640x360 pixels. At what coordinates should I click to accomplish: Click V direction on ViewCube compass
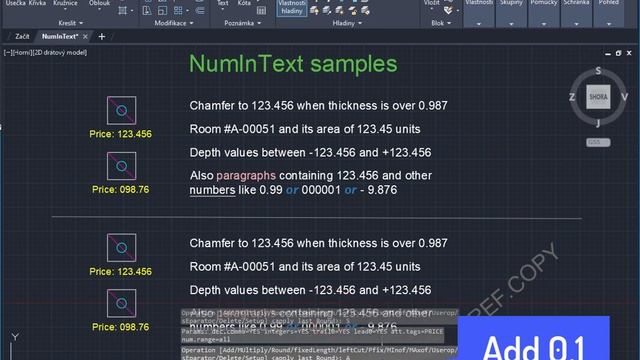624,97
